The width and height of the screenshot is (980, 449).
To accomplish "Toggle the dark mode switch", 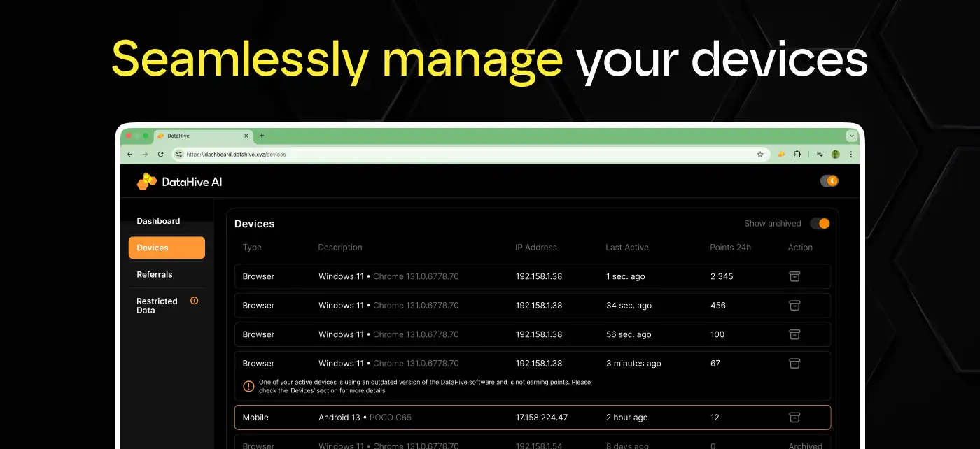I will 829,181.
